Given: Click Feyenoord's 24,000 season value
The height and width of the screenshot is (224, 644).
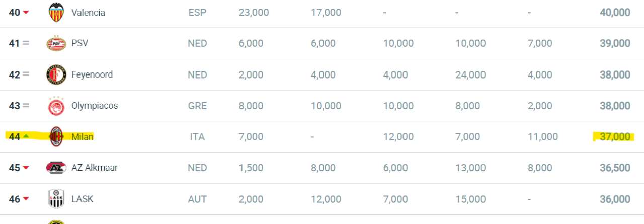Looking at the screenshot, I should click(x=470, y=74).
